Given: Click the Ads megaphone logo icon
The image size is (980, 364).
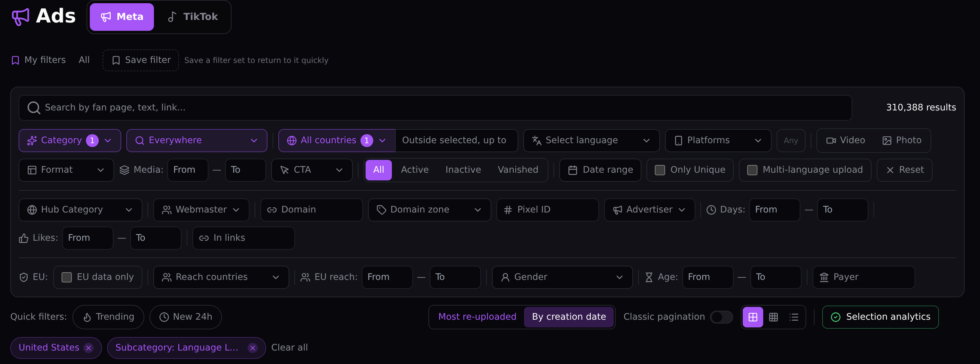Looking at the screenshot, I should (x=21, y=16).
